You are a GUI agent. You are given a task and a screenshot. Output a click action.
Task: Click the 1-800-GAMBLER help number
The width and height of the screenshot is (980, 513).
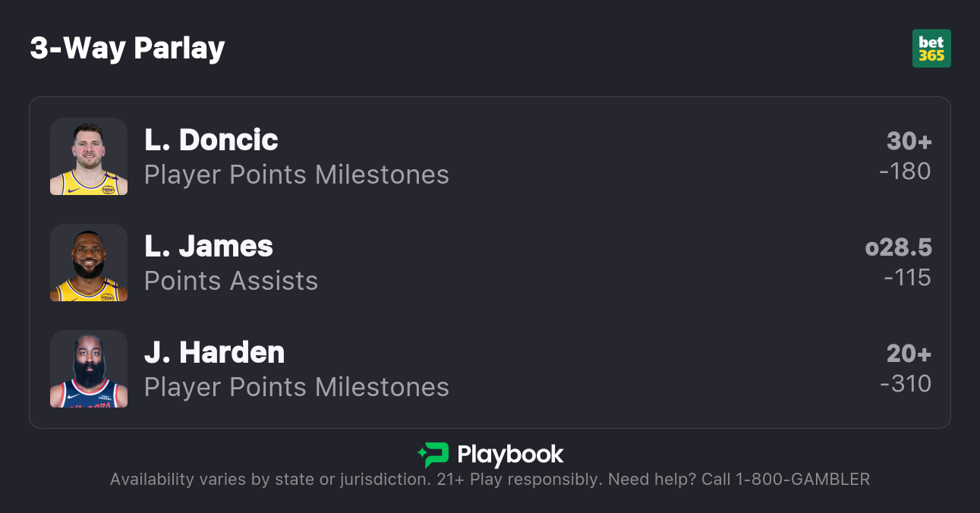point(802,480)
